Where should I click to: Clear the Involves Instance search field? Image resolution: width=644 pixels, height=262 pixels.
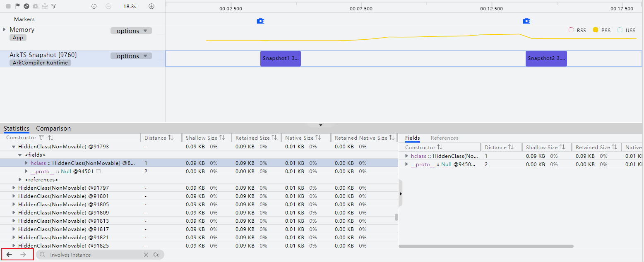146,255
